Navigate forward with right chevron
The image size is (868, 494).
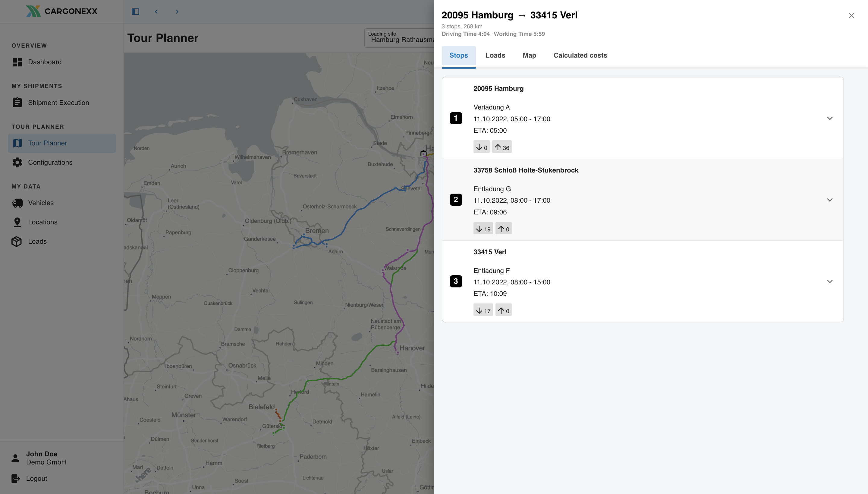pos(177,11)
